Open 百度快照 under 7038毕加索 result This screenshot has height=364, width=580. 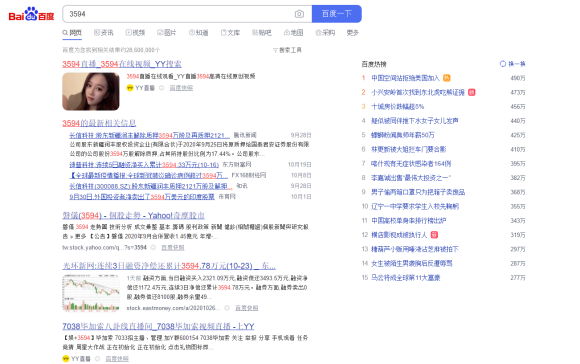tap(117, 358)
